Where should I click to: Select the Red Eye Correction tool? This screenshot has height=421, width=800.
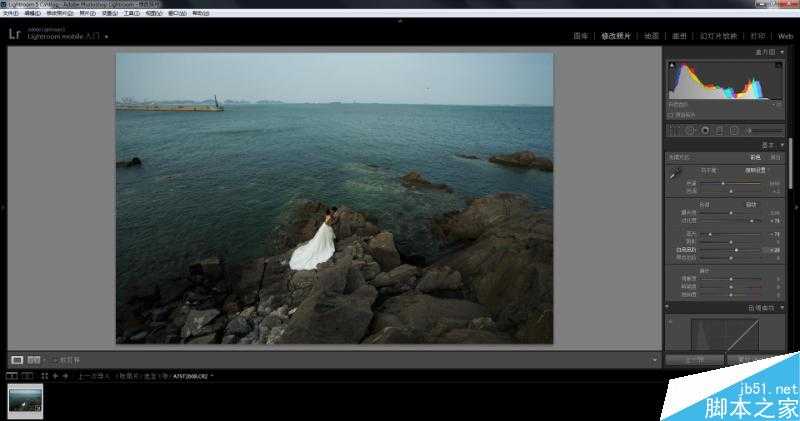click(x=704, y=130)
